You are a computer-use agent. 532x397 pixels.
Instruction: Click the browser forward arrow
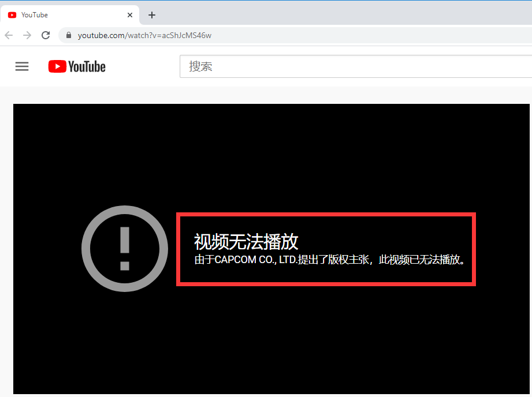pyautogui.click(x=27, y=35)
